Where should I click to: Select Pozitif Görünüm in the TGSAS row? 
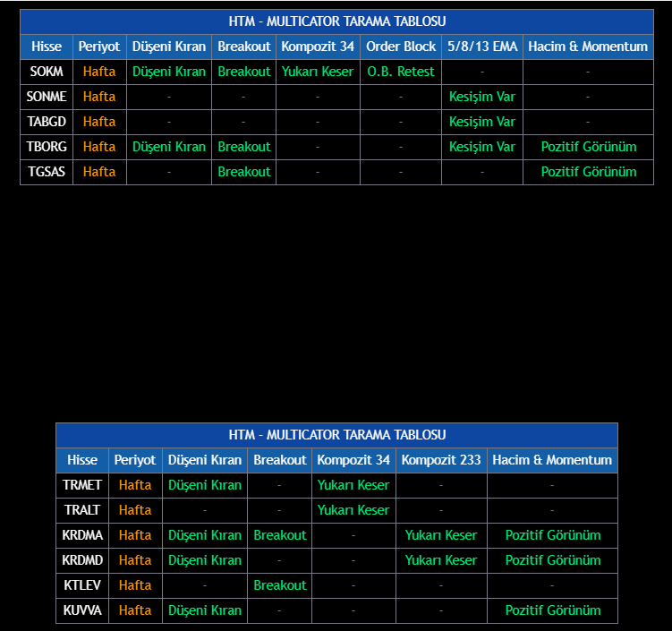pos(589,172)
